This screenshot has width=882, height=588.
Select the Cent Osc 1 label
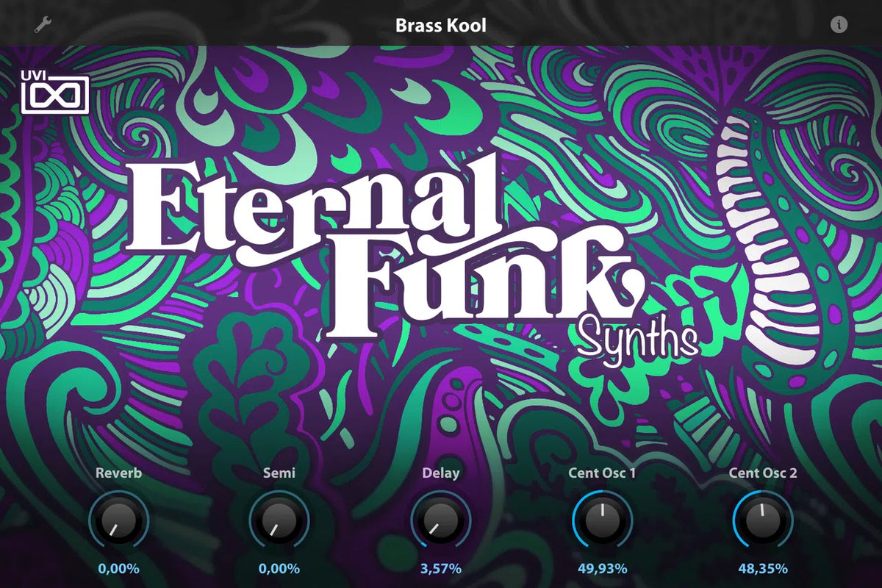pyautogui.click(x=602, y=473)
